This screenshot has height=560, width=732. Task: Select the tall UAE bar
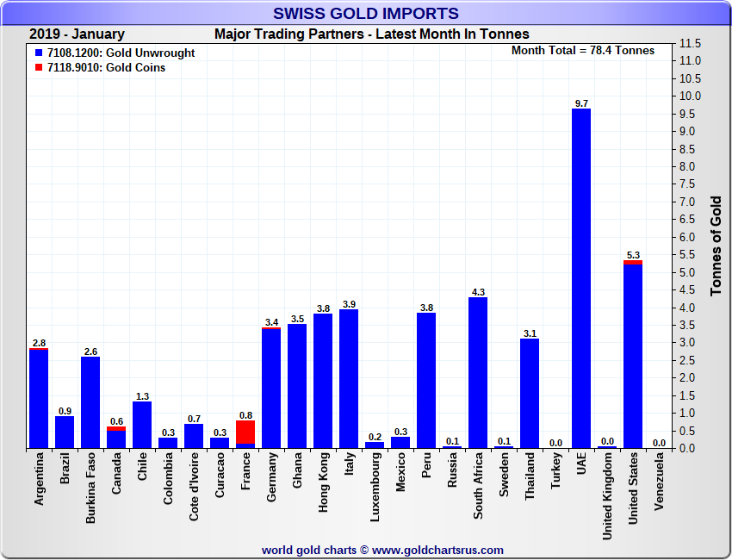click(581, 277)
